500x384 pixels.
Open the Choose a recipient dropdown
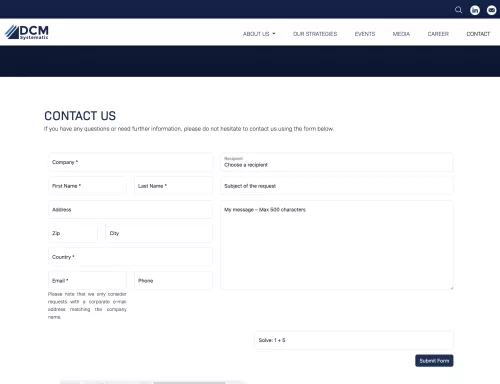[x=337, y=162]
